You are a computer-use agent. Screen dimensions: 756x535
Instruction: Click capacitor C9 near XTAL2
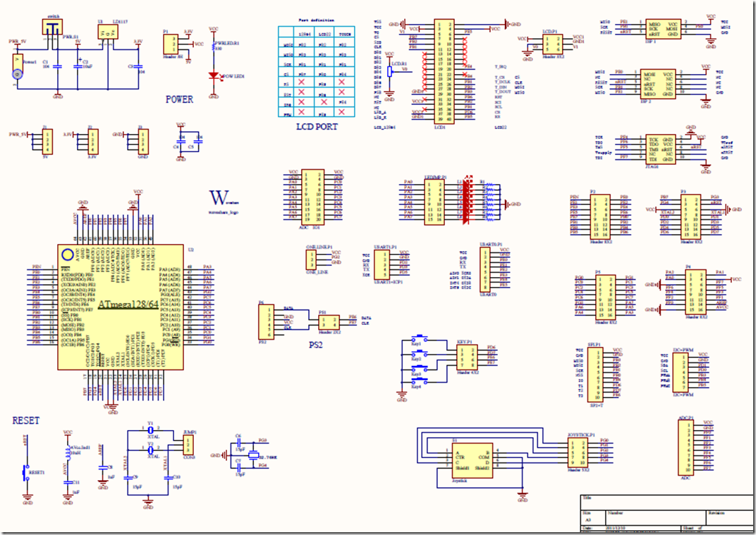(128, 478)
